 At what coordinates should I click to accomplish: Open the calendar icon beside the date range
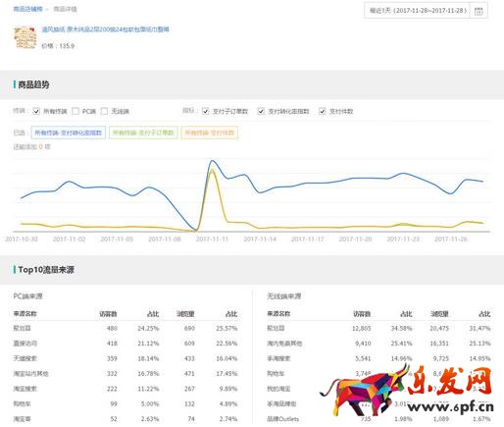479,11
